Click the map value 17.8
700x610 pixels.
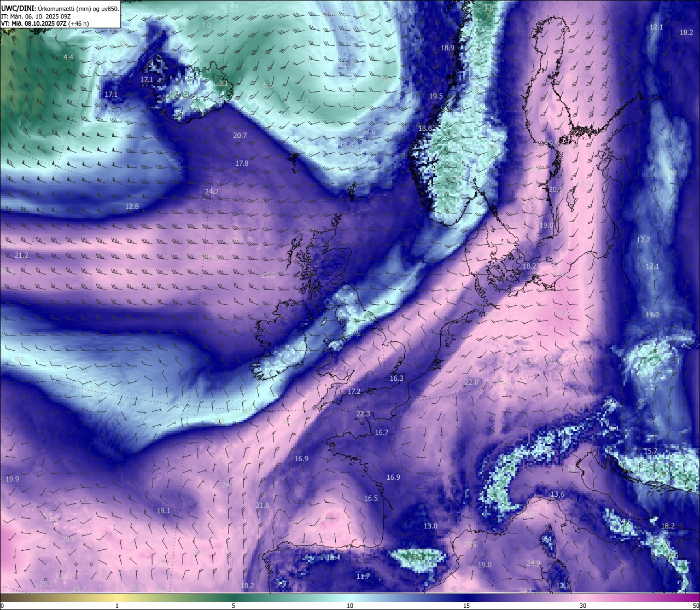point(242,164)
